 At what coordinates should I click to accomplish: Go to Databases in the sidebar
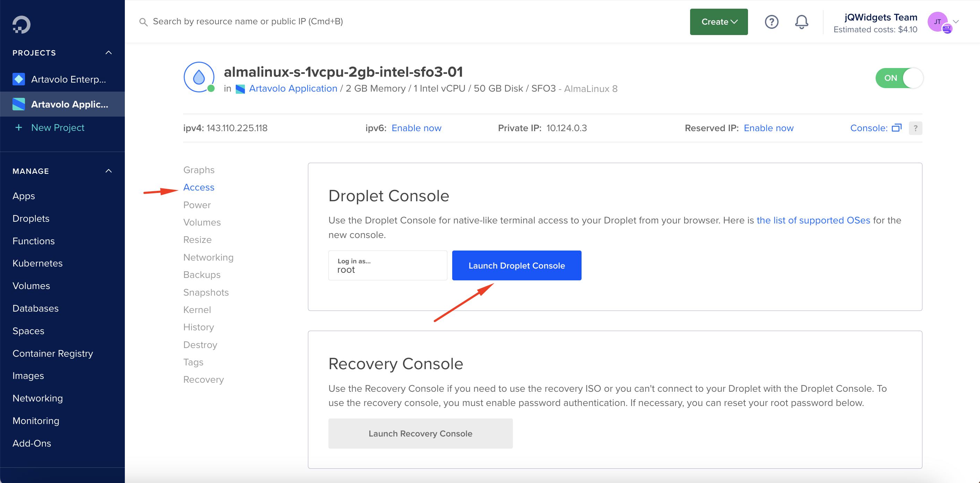point(35,308)
